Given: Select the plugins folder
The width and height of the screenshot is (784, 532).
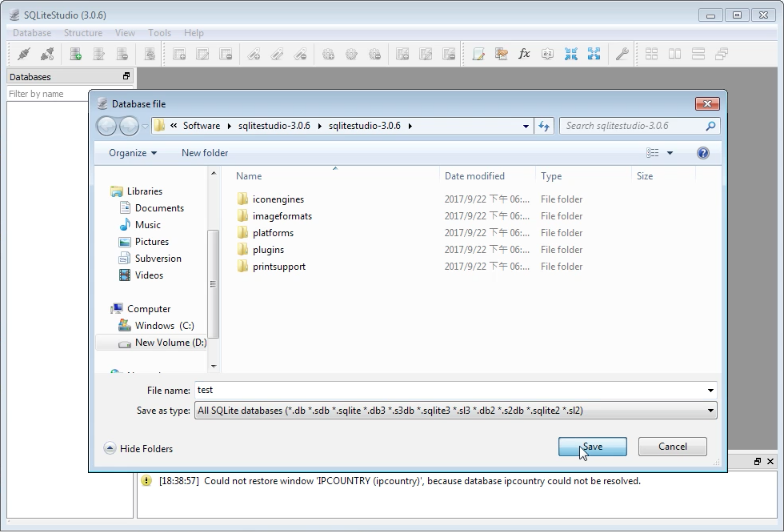Looking at the screenshot, I should (x=268, y=250).
